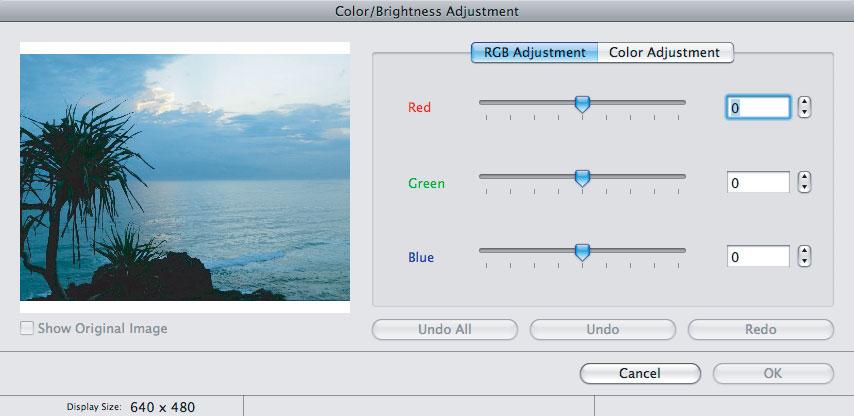Cancel the color adjustment dialog

point(640,374)
